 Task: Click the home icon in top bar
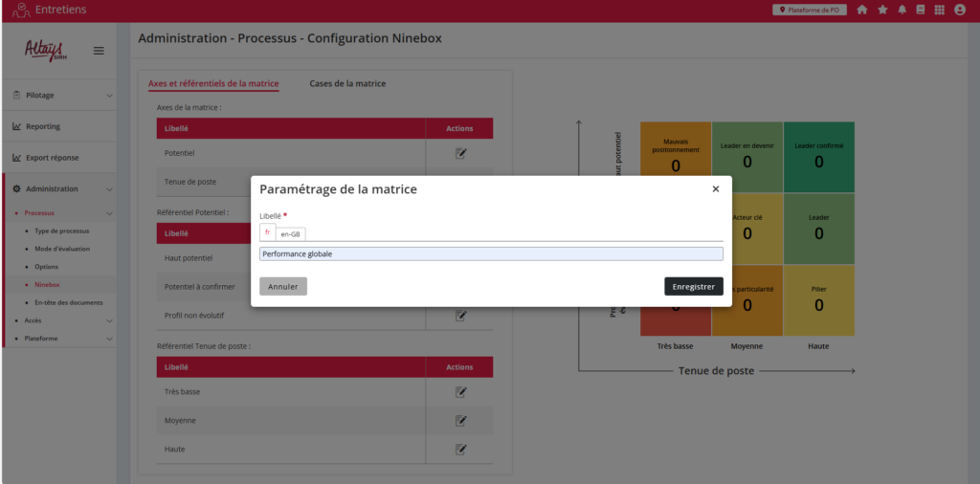tap(862, 10)
